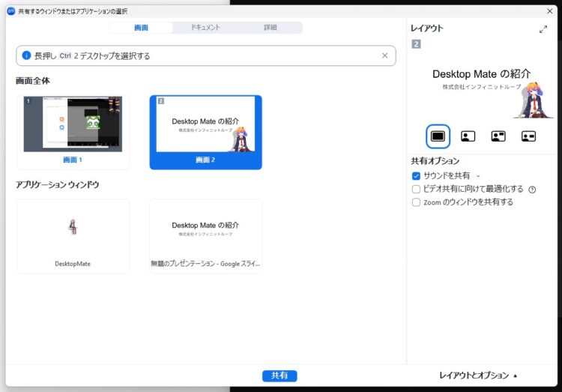Choose the presenter overlay layout icon
Image resolution: width=562 pixels, height=392 pixels.
coord(468,136)
